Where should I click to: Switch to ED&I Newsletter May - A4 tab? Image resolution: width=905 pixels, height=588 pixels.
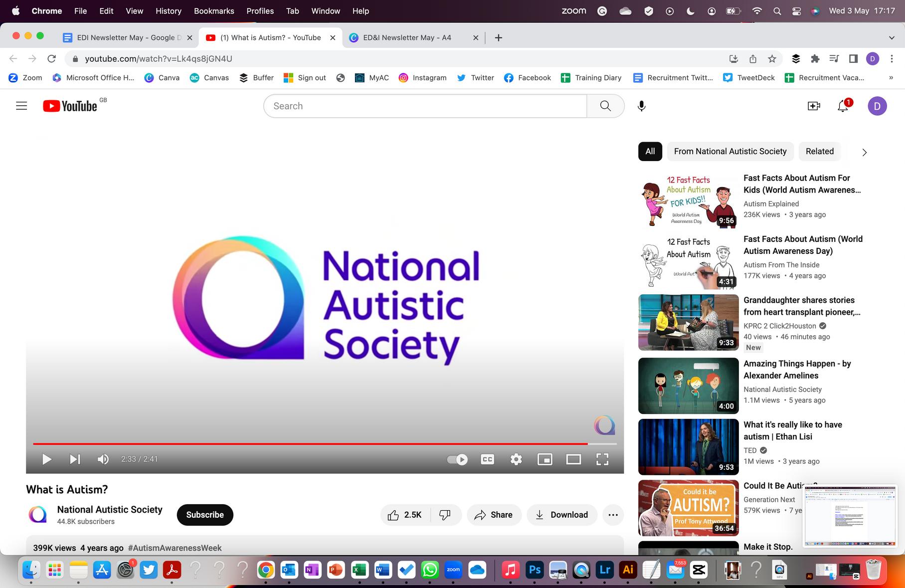(x=413, y=37)
